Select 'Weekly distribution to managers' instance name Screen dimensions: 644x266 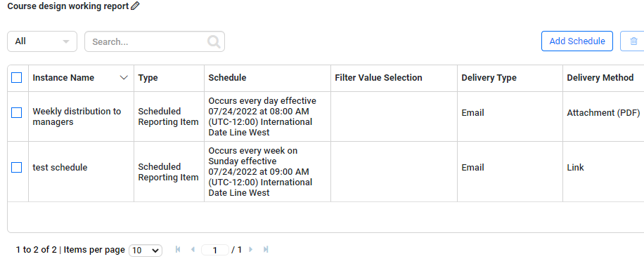pyautogui.click(x=77, y=117)
